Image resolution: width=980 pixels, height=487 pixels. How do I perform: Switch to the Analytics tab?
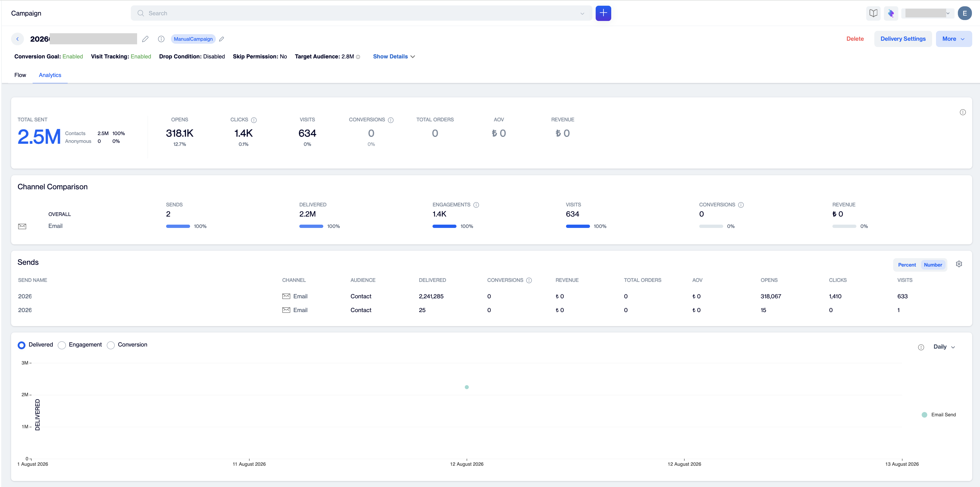(x=50, y=75)
